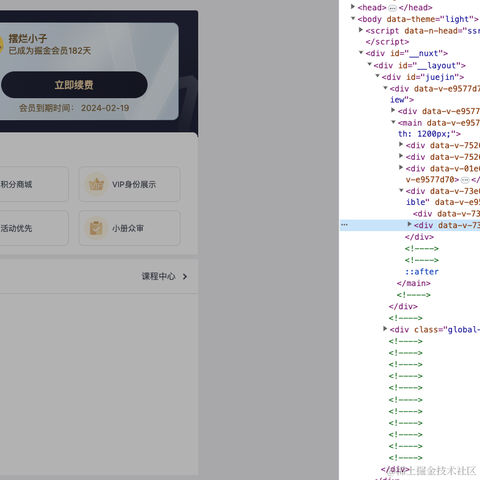The width and height of the screenshot is (480, 480).
Task: Expand the script data-n-head node
Action: point(361,30)
